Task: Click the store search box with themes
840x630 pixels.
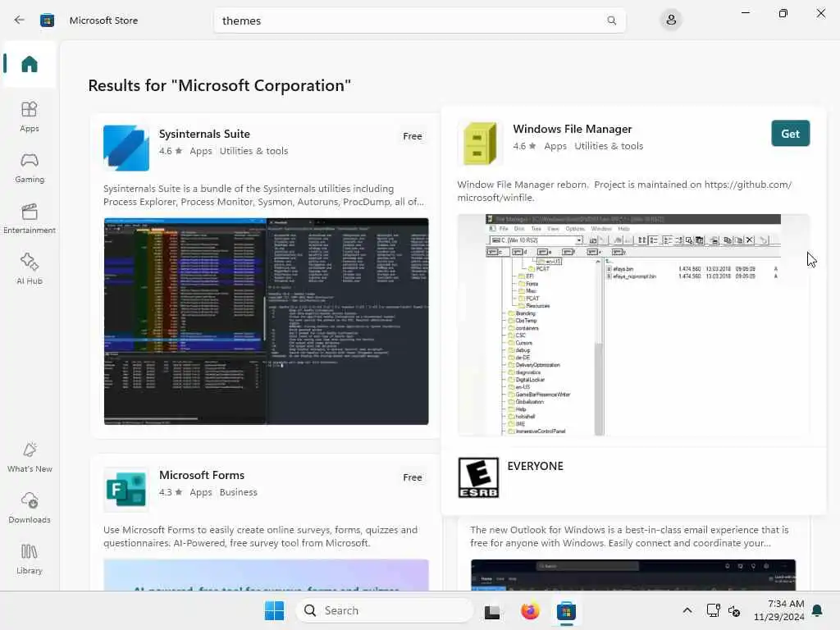Action: coord(419,21)
